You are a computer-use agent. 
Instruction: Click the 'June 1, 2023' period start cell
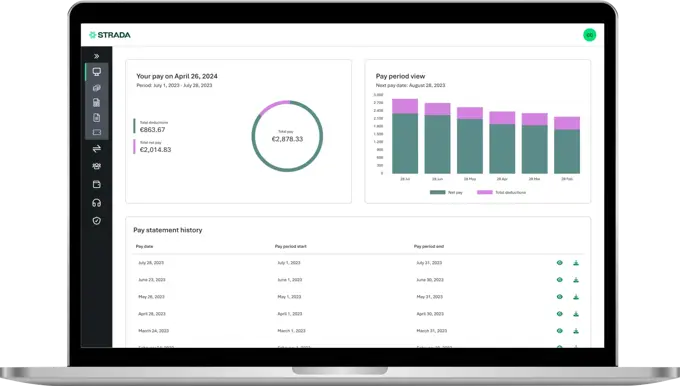click(290, 280)
